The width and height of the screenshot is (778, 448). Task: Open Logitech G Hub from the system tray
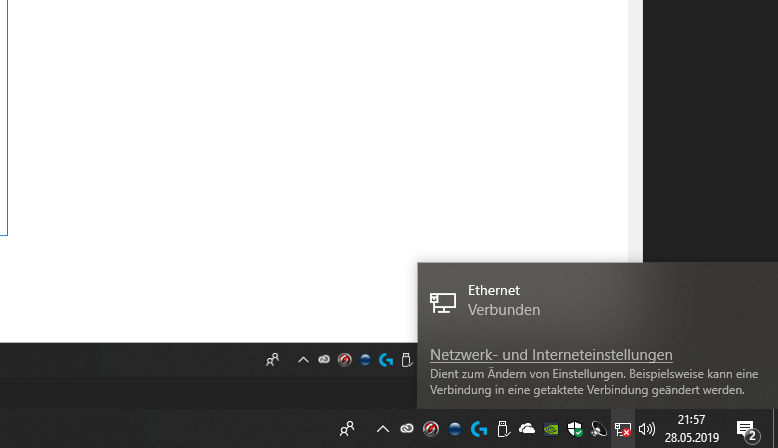479,429
